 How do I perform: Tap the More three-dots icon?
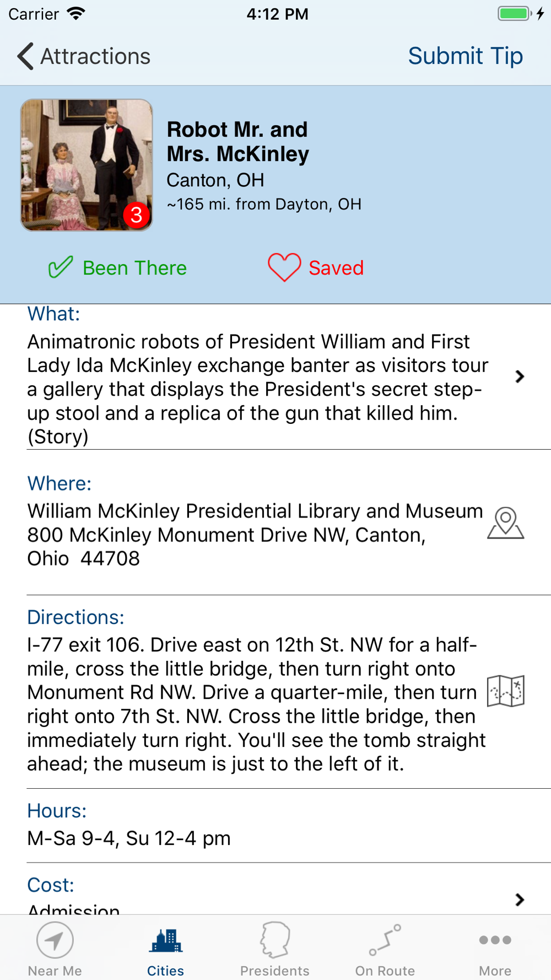tap(495, 940)
